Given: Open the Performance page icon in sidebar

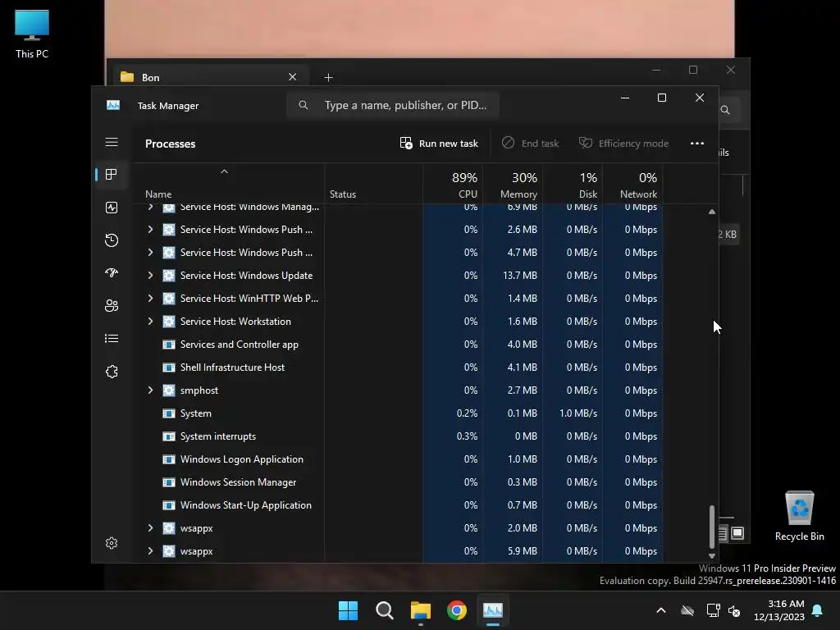Looking at the screenshot, I should (x=112, y=208).
